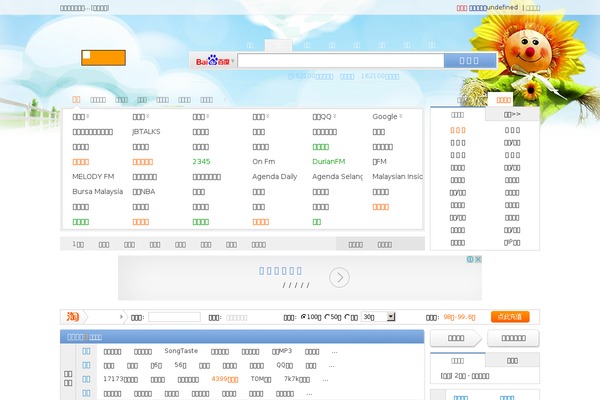The height and width of the screenshot is (400, 600).
Task: Open the Malaysian Insid link
Action: click(397, 176)
